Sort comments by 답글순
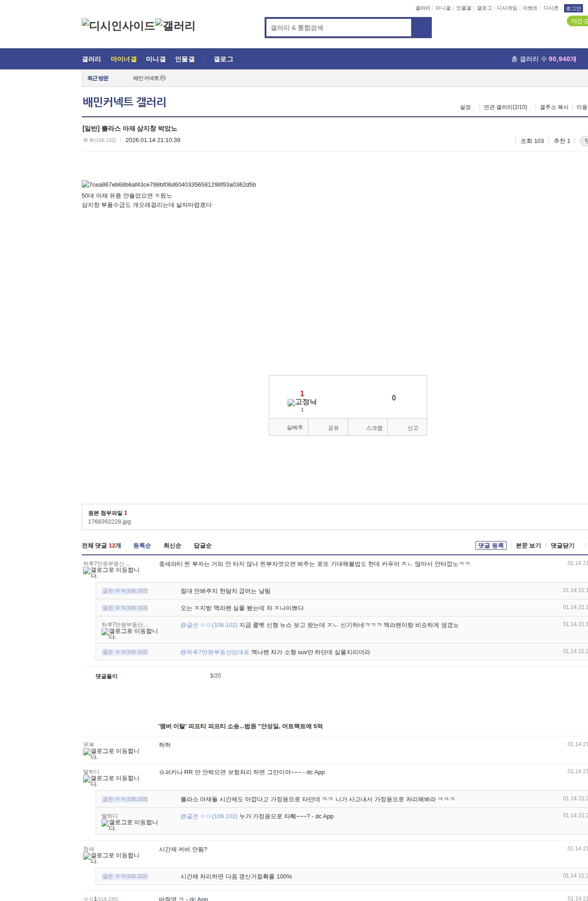 (x=203, y=546)
